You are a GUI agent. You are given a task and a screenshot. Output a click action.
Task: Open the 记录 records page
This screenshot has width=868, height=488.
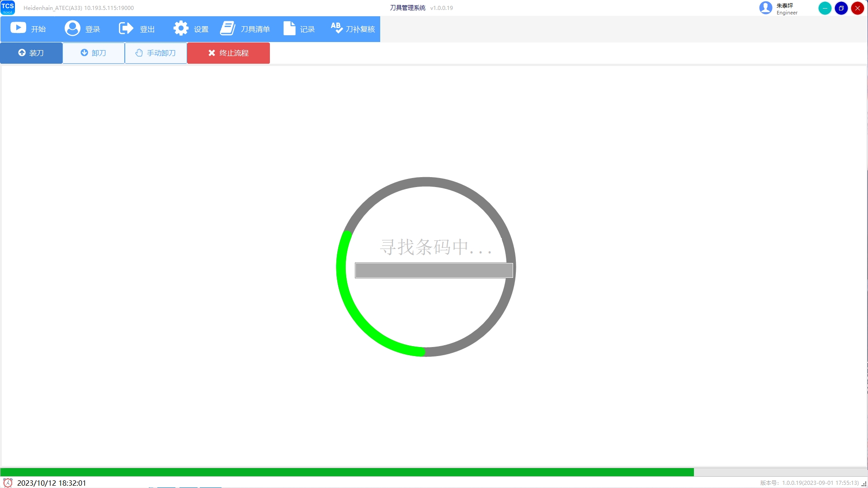pos(299,29)
